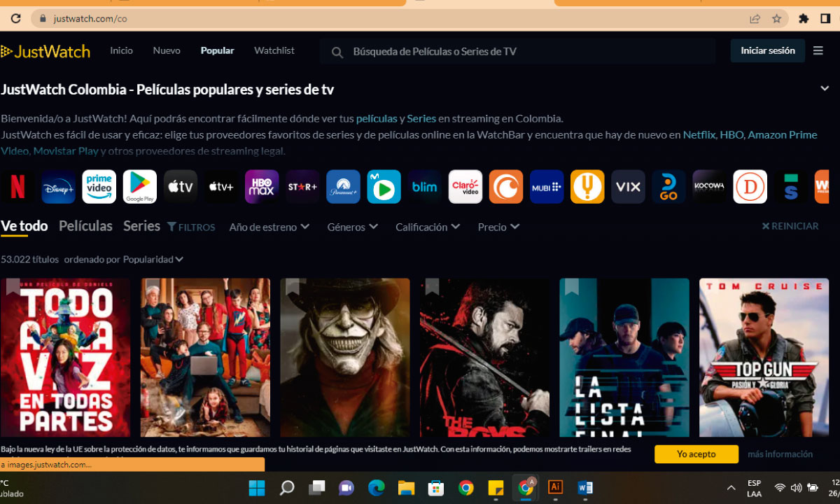Open the Popular navigation item
This screenshot has width=840, height=504.
point(217,50)
